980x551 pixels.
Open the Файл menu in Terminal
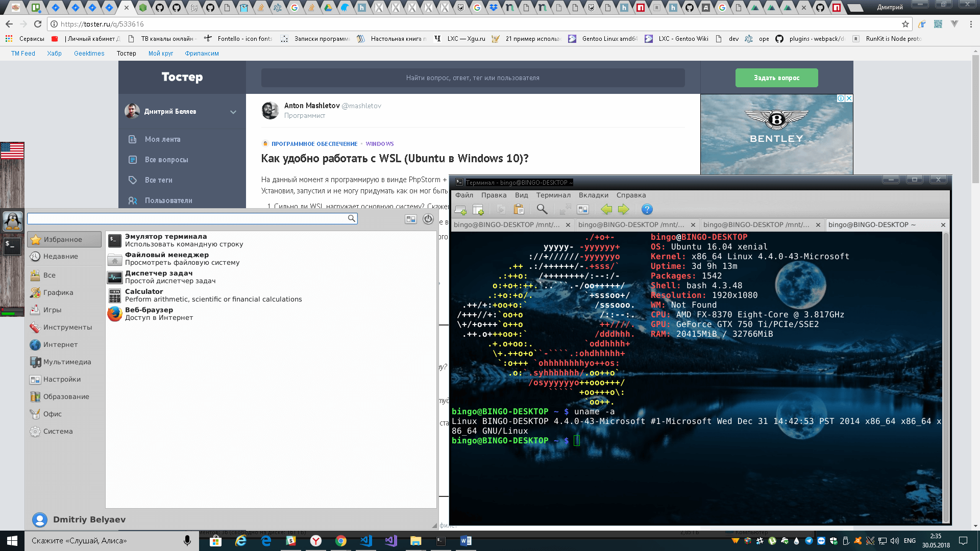click(464, 195)
